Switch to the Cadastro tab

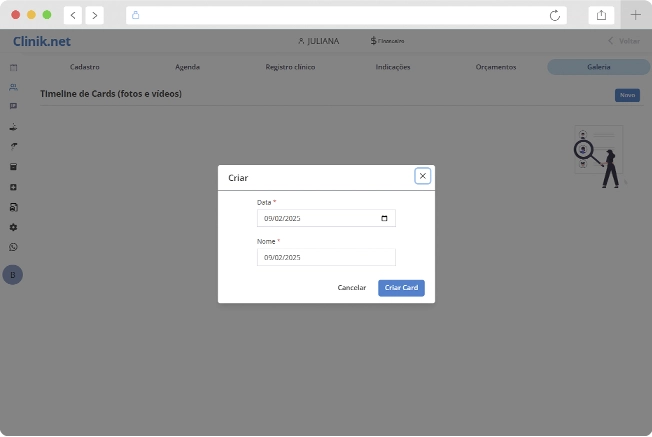point(85,67)
